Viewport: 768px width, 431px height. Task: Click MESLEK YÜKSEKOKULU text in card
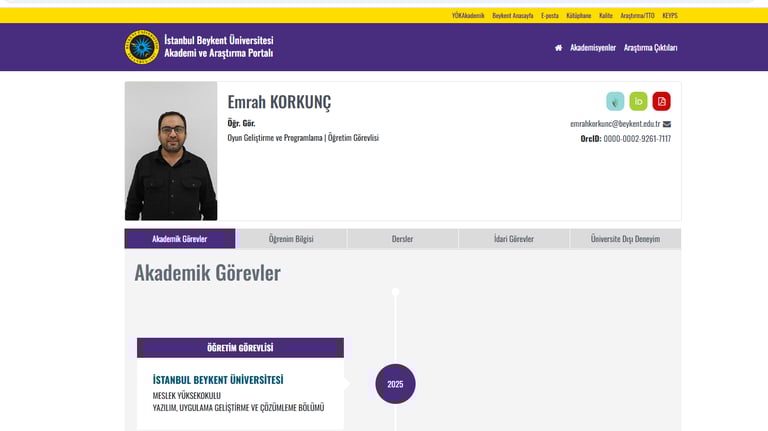pos(187,395)
